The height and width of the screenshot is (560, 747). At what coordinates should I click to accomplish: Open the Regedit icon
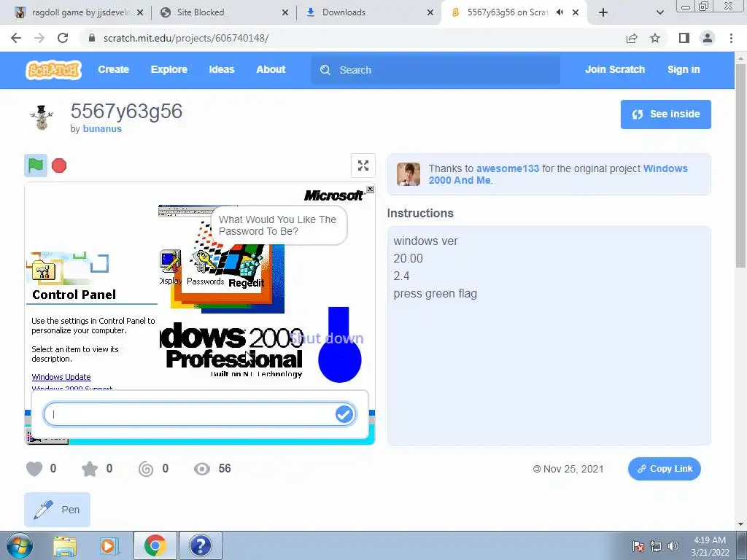point(247,271)
